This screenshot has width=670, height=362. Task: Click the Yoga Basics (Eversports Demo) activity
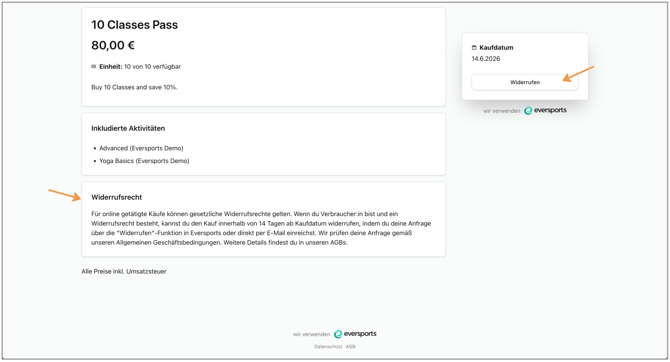(144, 161)
